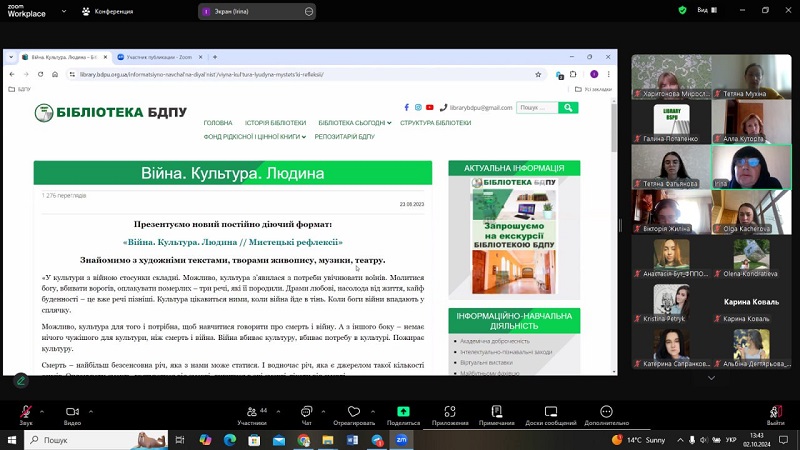Click the browser back arrow
The width and height of the screenshot is (800, 450).
coord(12,74)
